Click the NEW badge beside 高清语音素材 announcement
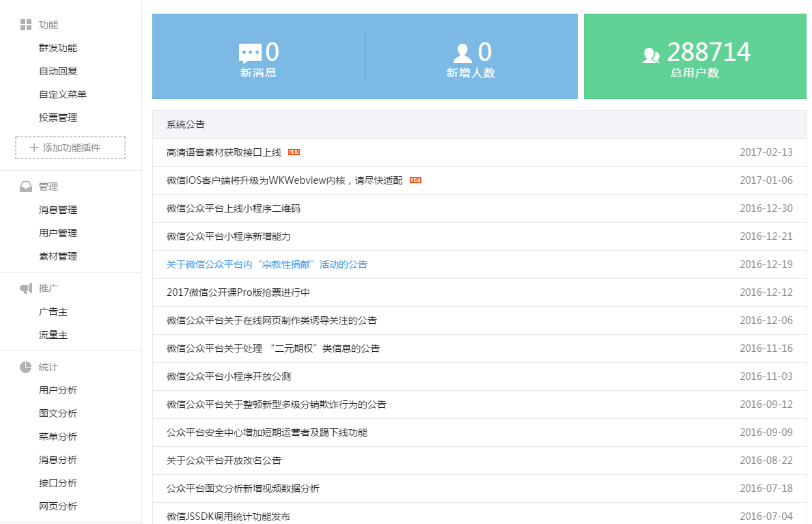This screenshot has width=812, height=524. click(x=294, y=152)
